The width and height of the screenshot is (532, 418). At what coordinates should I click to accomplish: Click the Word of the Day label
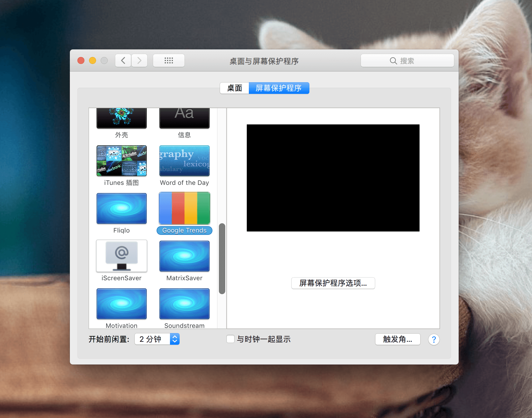[x=185, y=183]
